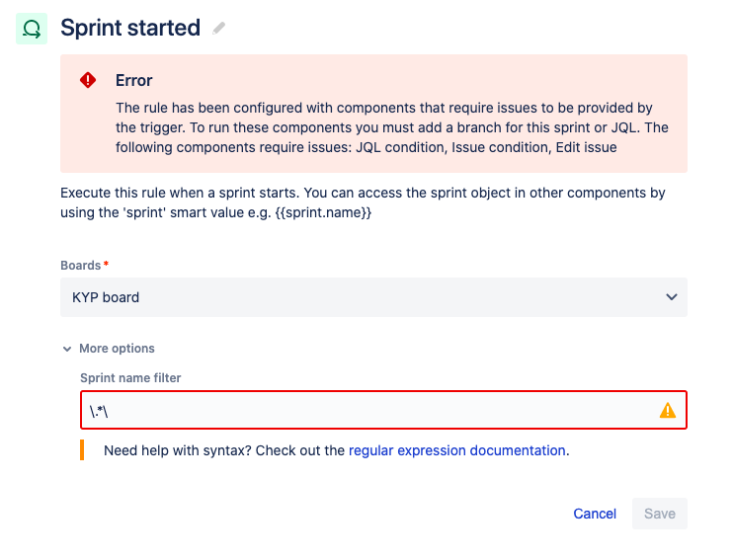Cancel the trigger changes
This screenshot has height=560, width=733.
pyautogui.click(x=595, y=514)
